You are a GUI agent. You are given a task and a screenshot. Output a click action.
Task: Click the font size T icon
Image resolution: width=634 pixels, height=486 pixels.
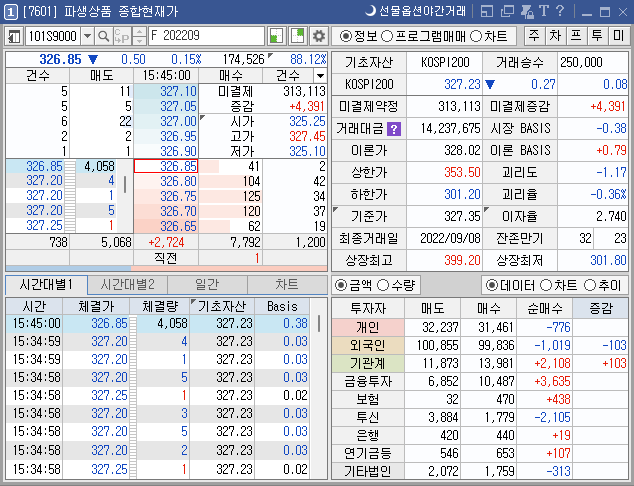coord(544,11)
